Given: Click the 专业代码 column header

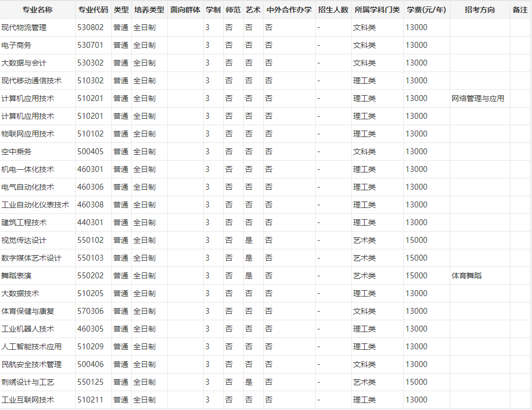Looking at the screenshot, I should (x=93, y=10).
